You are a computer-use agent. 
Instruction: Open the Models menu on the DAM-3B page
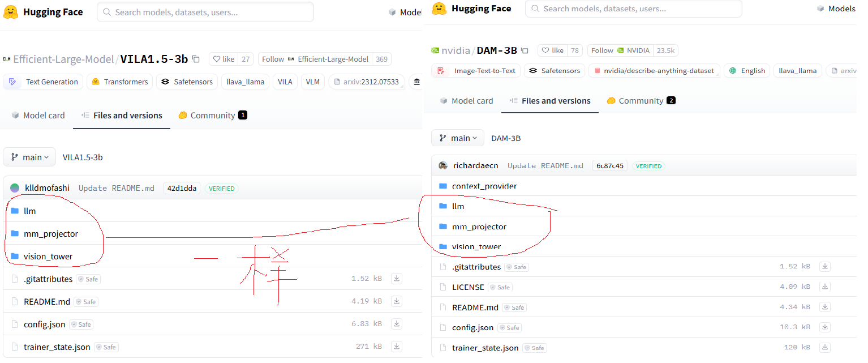click(836, 8)
